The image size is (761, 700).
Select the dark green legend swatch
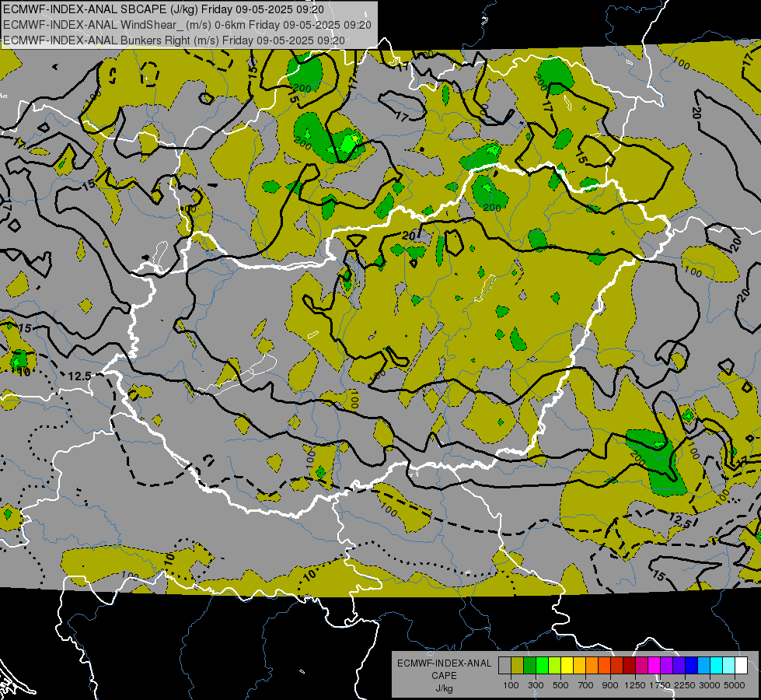pos(529,666)
